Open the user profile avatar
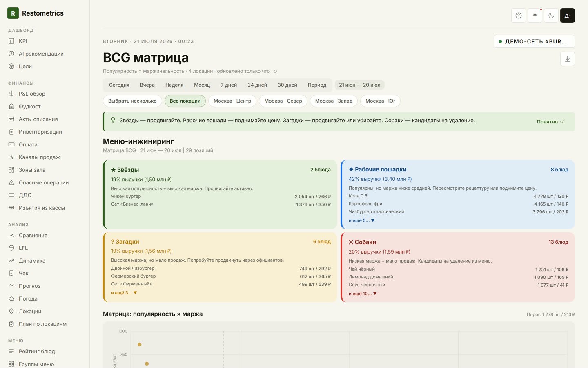This screenshot has width=588, height=368. point(568,16)
